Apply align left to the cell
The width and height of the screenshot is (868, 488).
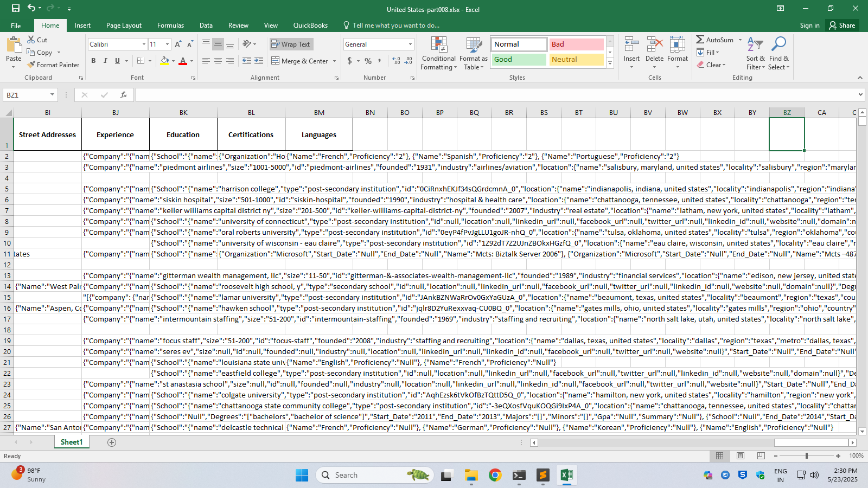[x=206, y=61]
